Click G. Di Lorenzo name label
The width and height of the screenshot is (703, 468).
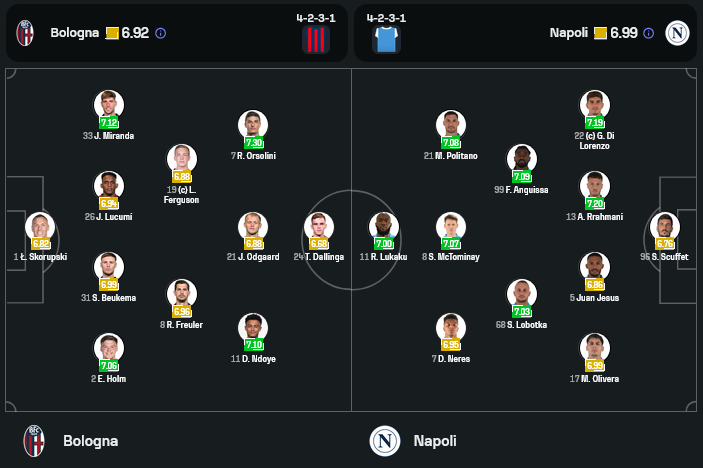pos(594,141)
